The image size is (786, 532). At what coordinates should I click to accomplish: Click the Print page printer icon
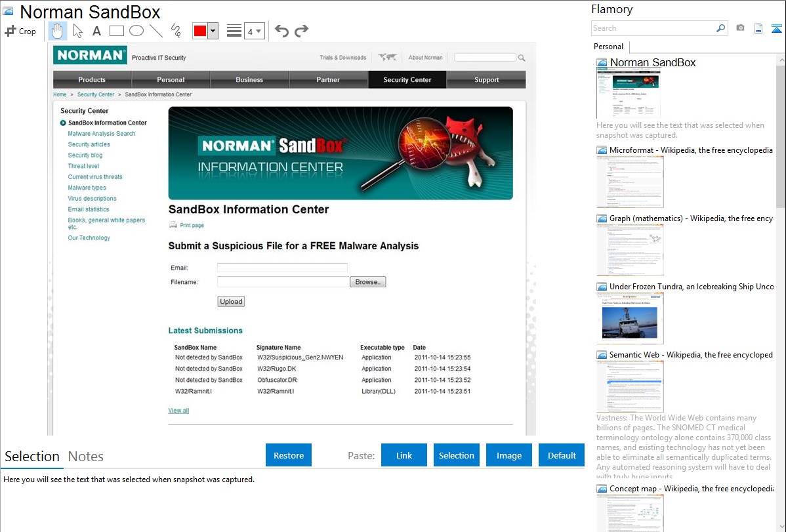(173, 225)
